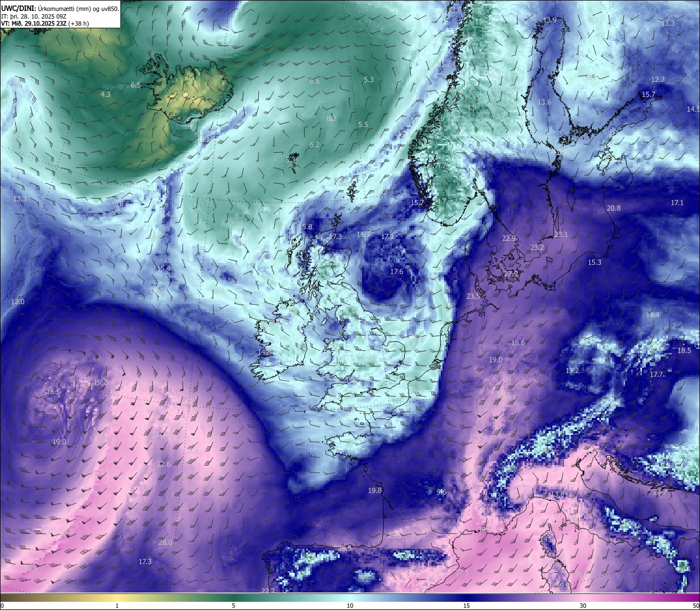700x610 pixels.
Task: Click the 26.0 value over the Atlantic
Action: pyautogui.click(x=165, y=542)
